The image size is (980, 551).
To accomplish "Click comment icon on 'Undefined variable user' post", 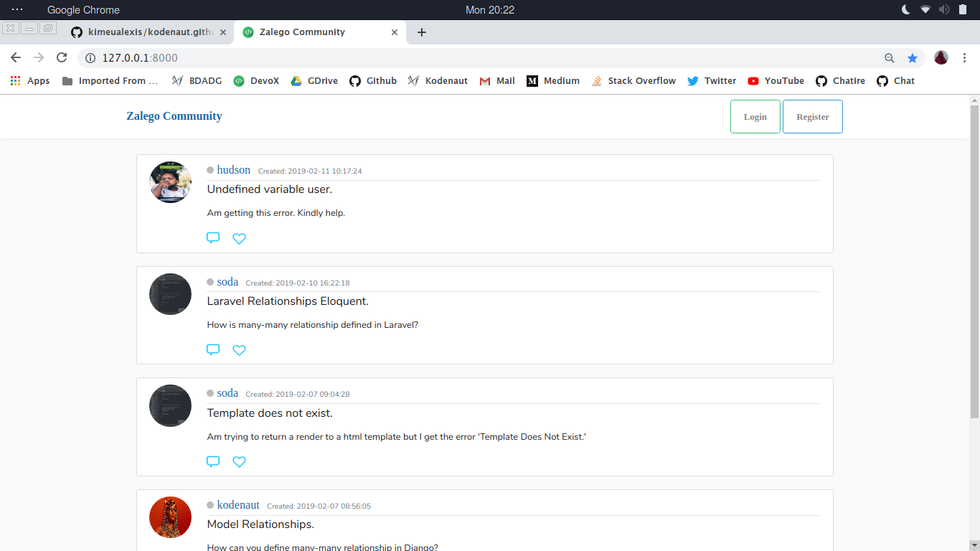I will (213, 238).
